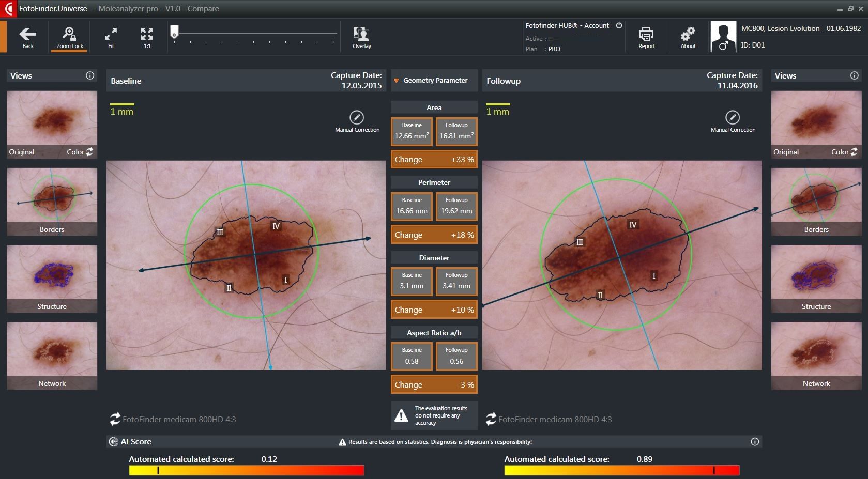
Task: Expand AI Score info icon
Action: pyautogui.click(x=755, y=442)
